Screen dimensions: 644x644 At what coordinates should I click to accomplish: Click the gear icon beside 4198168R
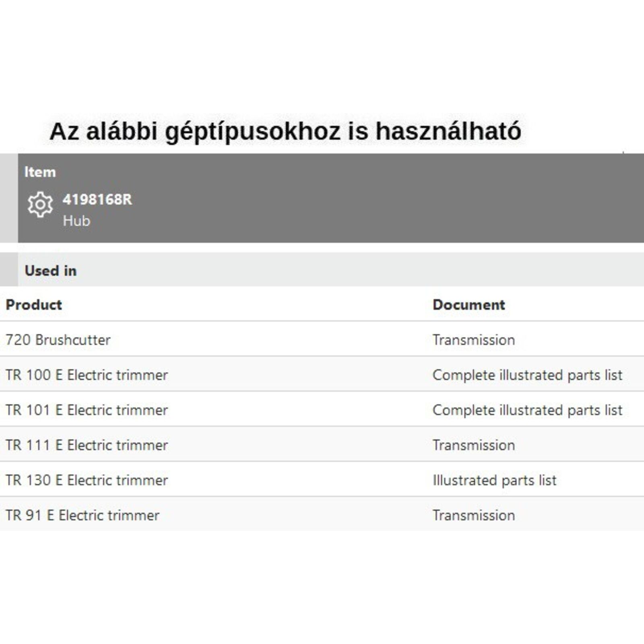pos(40,204)
